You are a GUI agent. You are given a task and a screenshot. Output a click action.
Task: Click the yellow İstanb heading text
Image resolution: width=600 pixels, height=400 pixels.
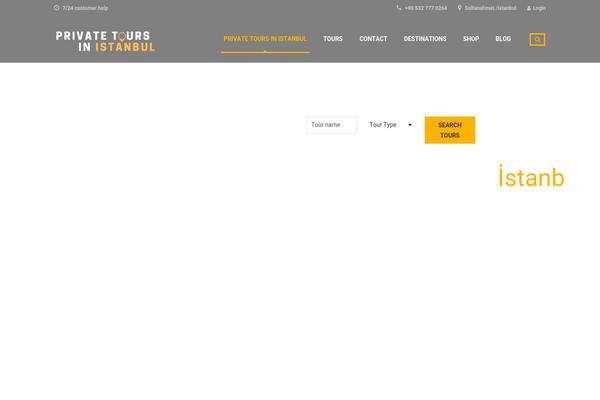point(531,176)
